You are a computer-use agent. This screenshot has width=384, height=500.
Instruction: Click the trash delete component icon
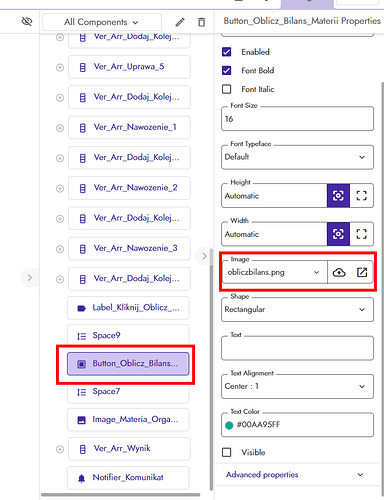coord(201,22)
